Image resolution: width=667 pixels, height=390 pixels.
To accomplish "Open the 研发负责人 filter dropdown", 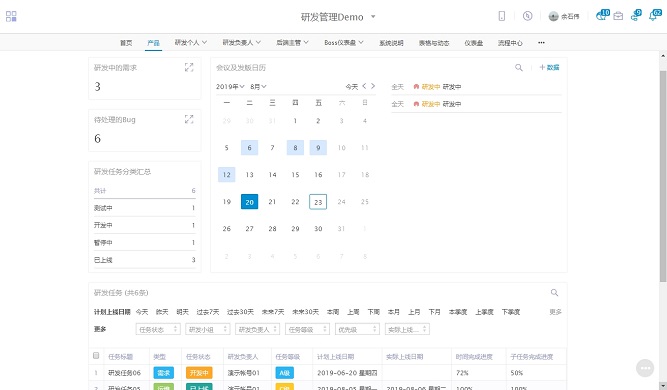I will click(257, 329).
